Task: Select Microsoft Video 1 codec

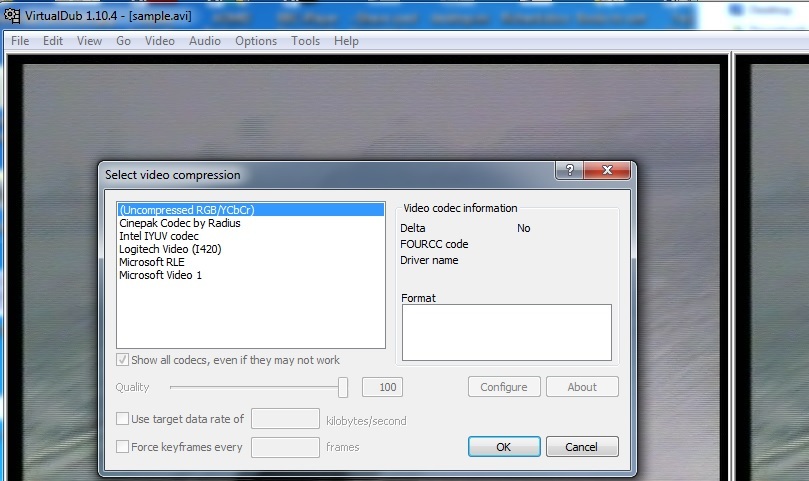Action: [x=251, y=275]
